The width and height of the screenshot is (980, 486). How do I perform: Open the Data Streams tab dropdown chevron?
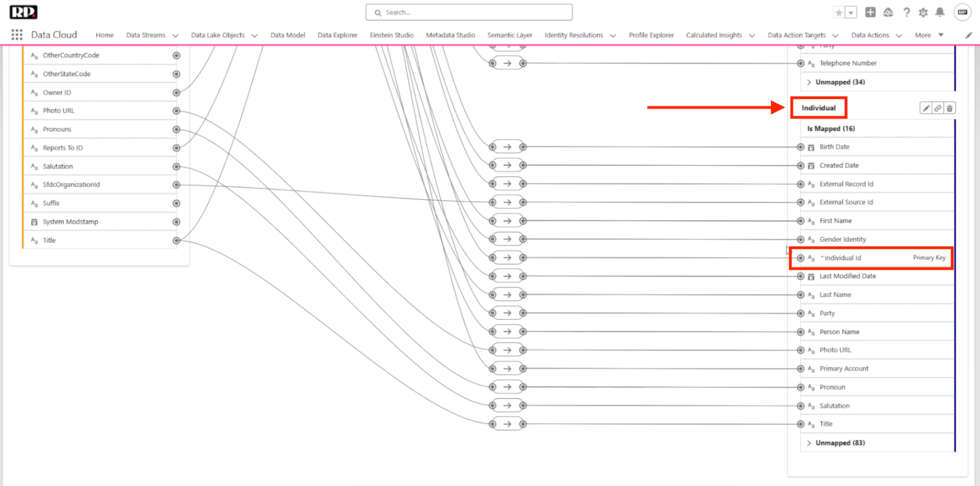tap(176, 35)
